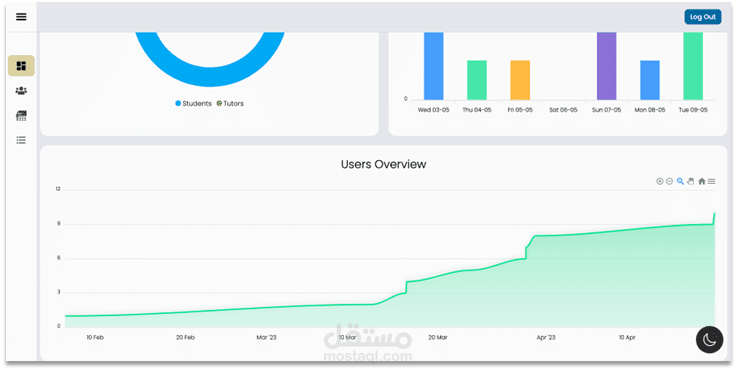The height and width of the screenshot is (371, 737).
Task: Open the chart export menu icon
Action: click(712, 182)
